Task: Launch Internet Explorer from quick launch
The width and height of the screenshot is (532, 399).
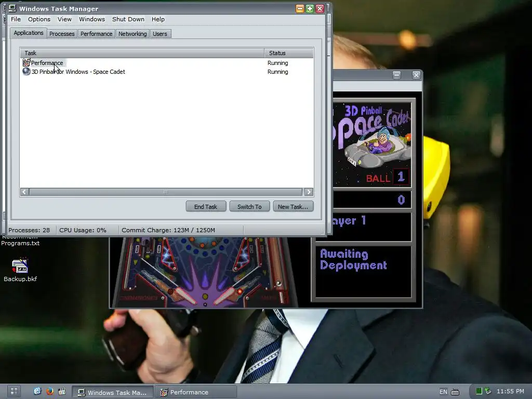Action: [37, 391]
